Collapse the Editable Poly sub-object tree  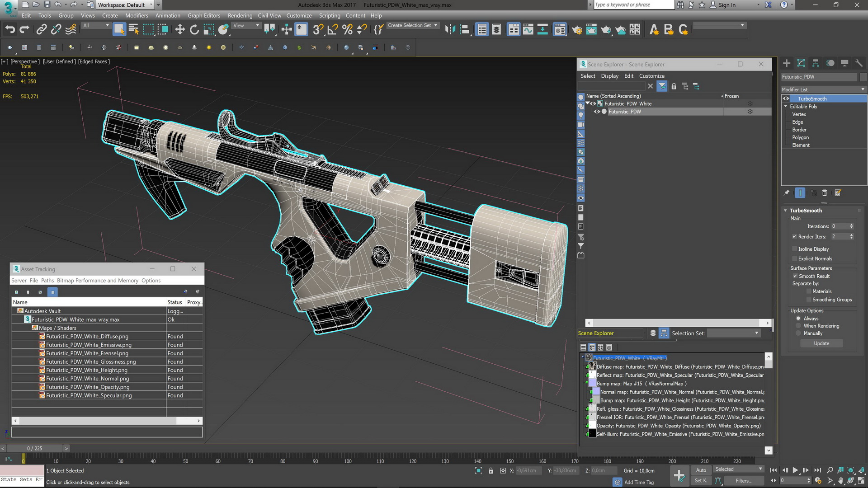786,107
